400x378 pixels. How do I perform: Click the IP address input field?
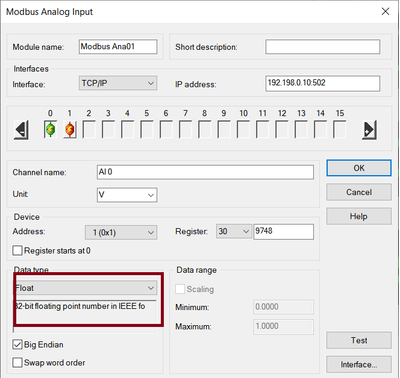323,83
